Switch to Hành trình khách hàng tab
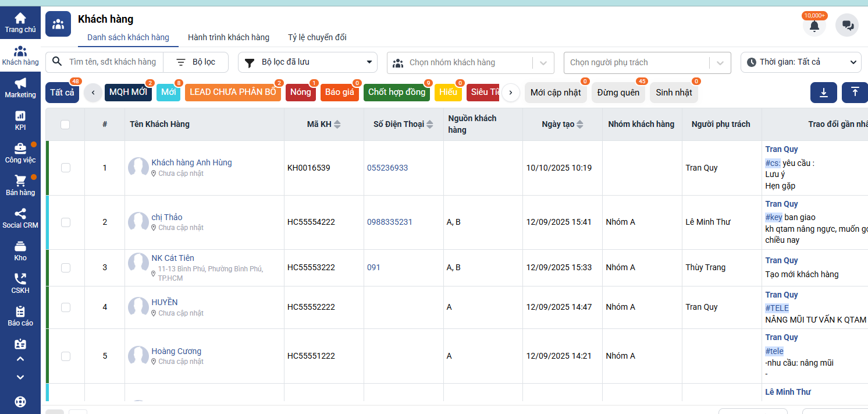 pyautogui.click(x=229, y=37)
